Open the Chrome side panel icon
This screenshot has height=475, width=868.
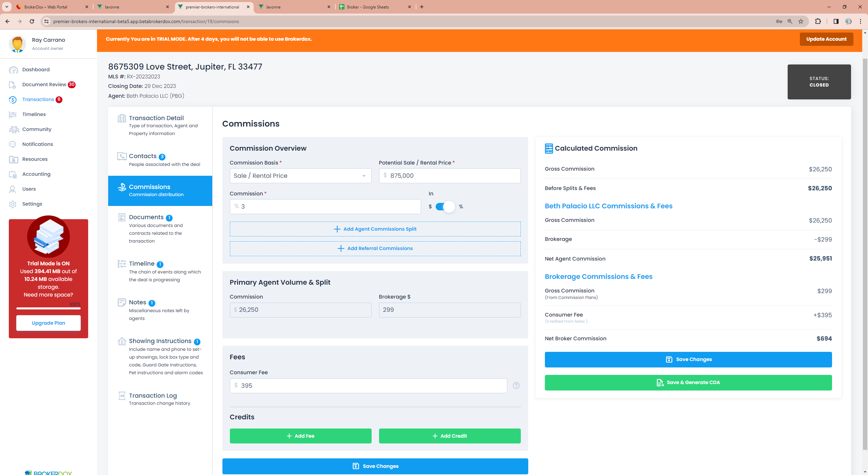point(836,21)
